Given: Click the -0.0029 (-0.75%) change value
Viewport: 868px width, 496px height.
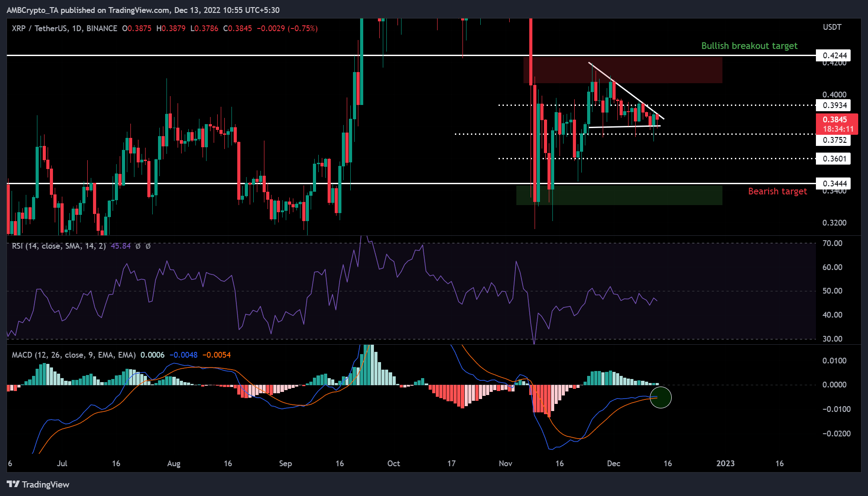Looking at the screenshot, I should [x=288, y=28].
